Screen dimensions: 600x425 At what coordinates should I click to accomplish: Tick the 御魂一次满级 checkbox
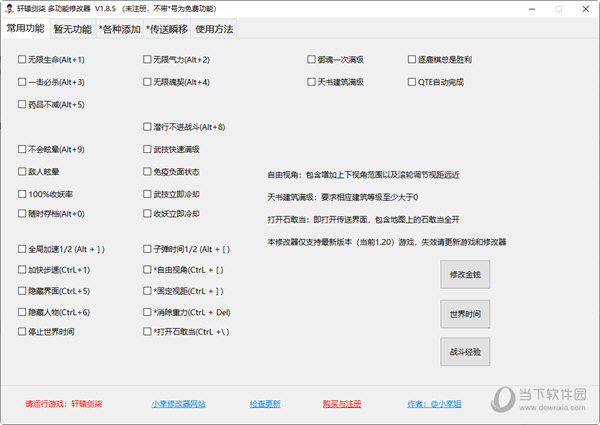pos(311,60)
